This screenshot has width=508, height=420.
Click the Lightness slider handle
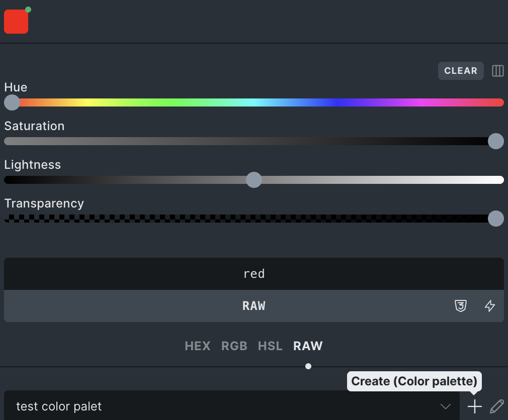(x=254, y=180)
